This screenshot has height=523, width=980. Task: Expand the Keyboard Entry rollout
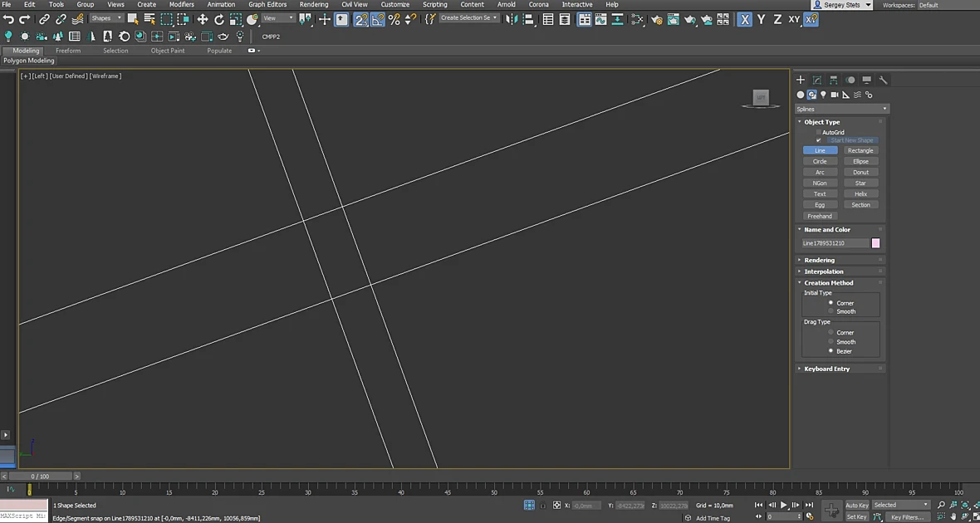[x=840, y=369]
